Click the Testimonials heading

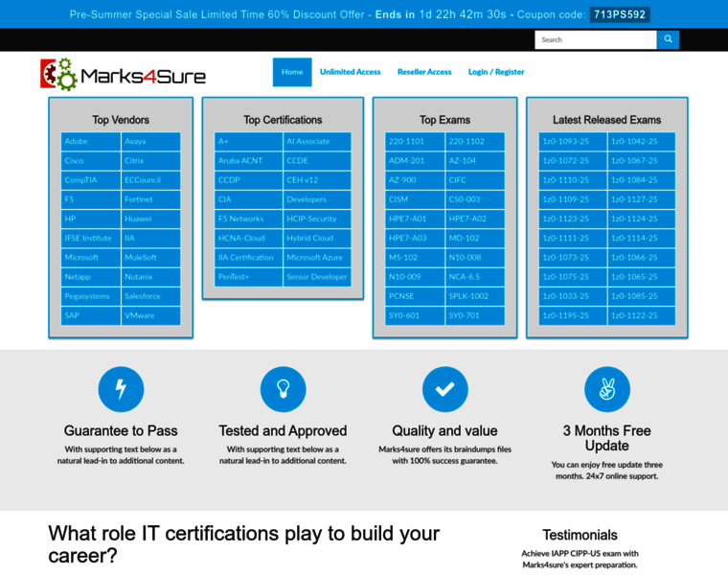click(580, 535)
